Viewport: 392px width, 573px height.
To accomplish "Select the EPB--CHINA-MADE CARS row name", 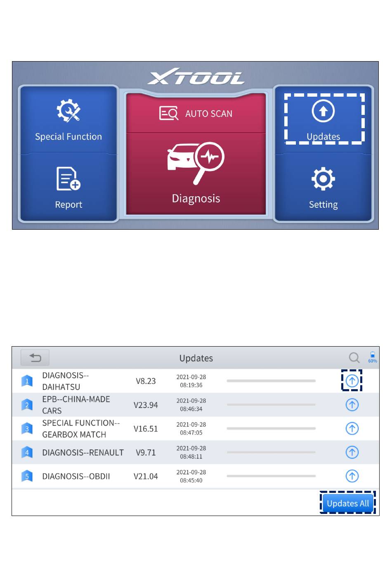I will pos(76,405).
